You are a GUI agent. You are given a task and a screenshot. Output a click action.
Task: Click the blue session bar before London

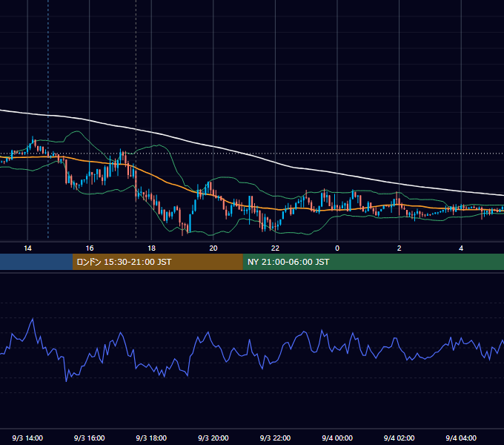[x=36, y=262]
